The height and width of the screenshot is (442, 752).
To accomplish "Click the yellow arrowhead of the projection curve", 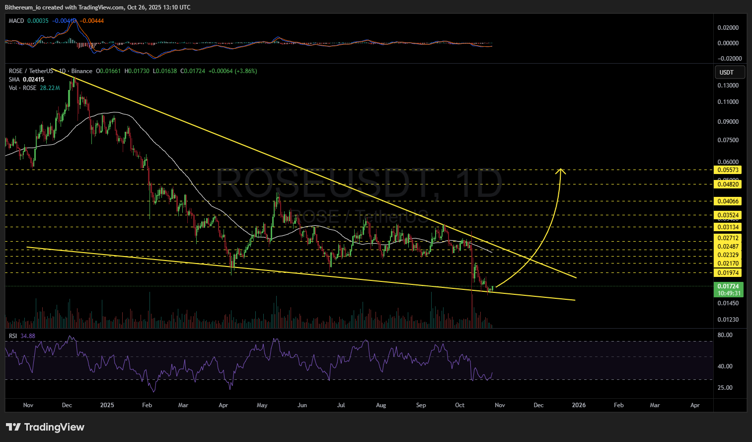I will tap(563, 173).
